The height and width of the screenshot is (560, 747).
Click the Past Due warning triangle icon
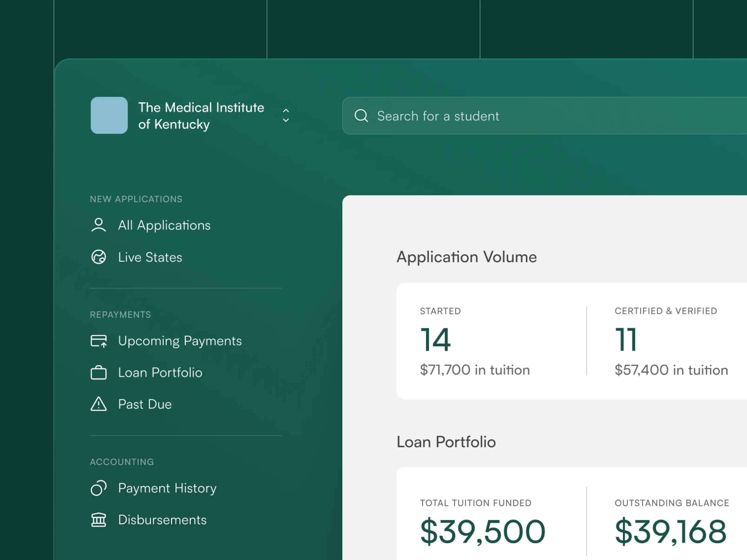click(x=99, y=404)
